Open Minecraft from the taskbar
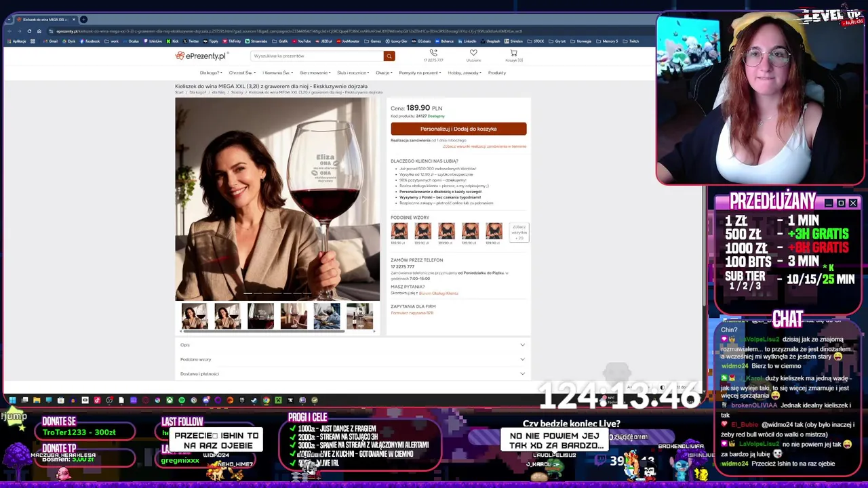The width and height of the screenshot is (868, 488). (x=278, y=400)
